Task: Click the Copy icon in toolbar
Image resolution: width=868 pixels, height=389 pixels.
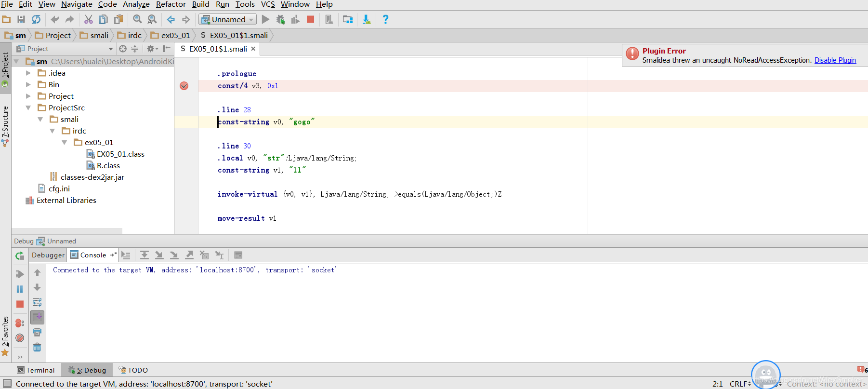Action: point(103,19)
